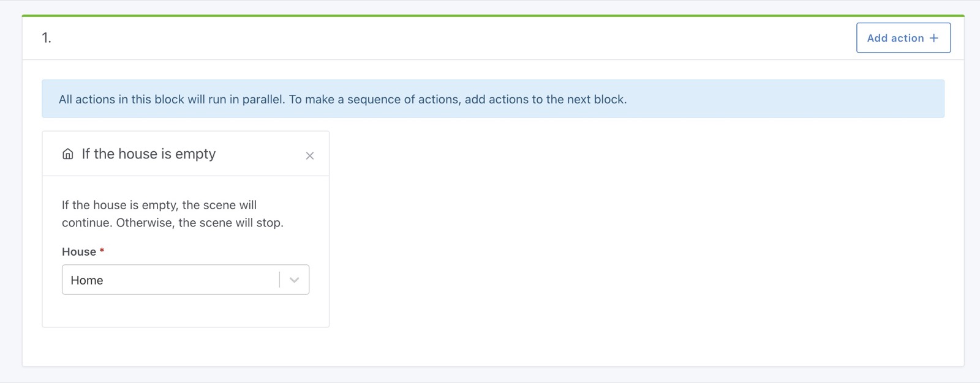Click the house icon in the card header
The width and height of the screenshot is (980, 383).
[x=68, y=154]
